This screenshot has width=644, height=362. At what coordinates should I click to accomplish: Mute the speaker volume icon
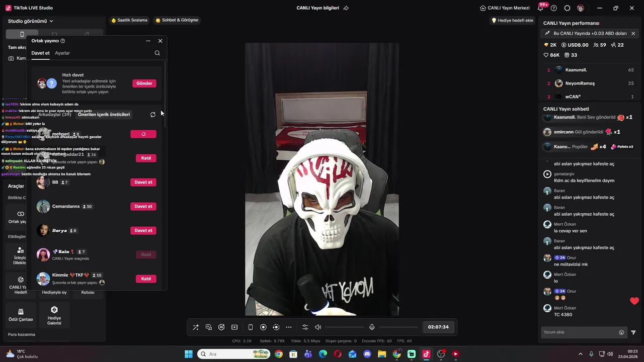tap(318, 327)
